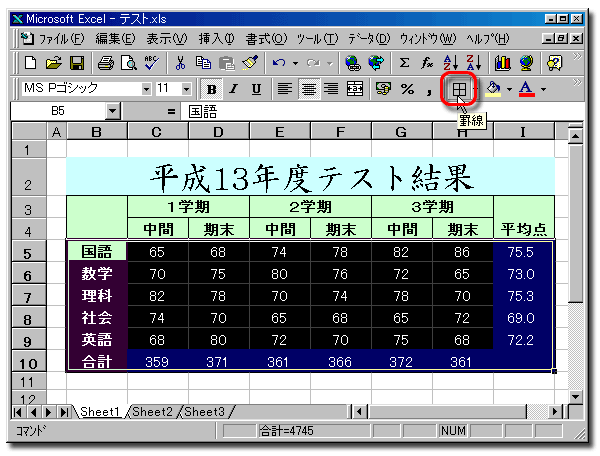Open the 挿入(I) menu
Screen dimensions: 600x456
tap(216, 39)
